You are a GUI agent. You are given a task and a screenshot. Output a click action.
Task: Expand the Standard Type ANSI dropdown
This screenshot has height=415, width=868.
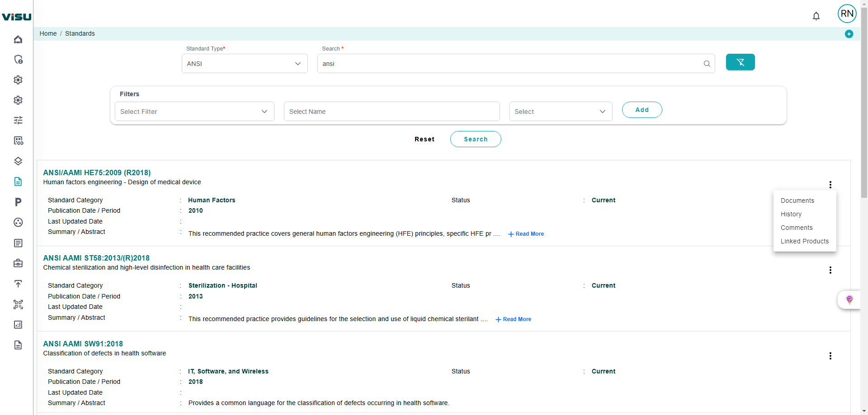[x=245, y=64]
